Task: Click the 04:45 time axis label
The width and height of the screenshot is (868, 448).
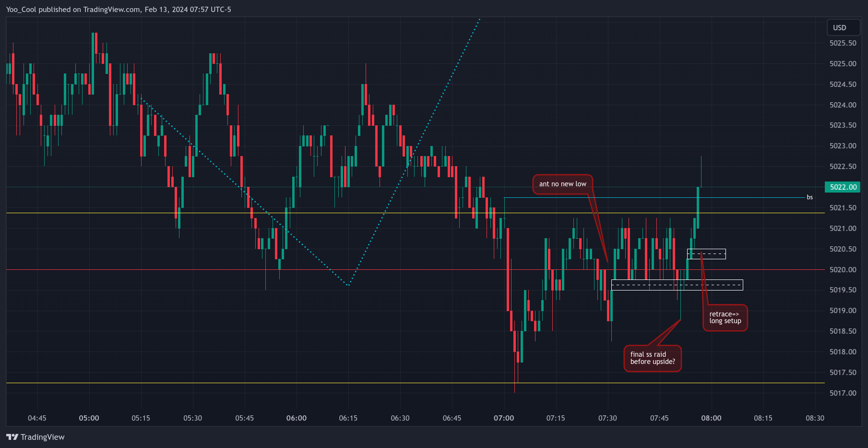Action: coord(37,418)
